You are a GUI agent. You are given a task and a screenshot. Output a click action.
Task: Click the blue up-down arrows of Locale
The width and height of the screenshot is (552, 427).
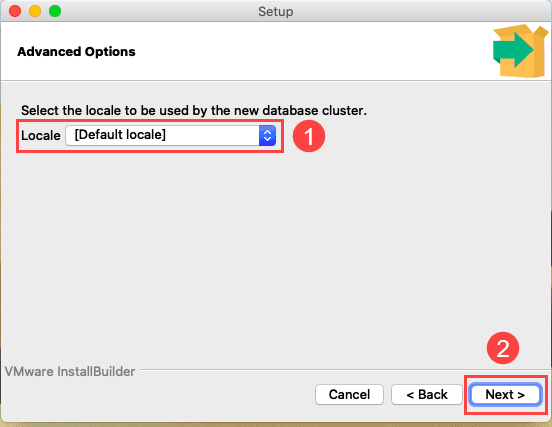pyautogui.click(x=267, y=135)
